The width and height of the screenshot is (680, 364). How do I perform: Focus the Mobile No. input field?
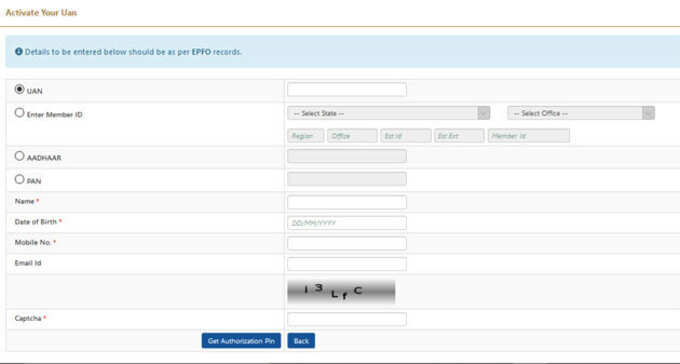pyautogui.click(x=347, y=243)
